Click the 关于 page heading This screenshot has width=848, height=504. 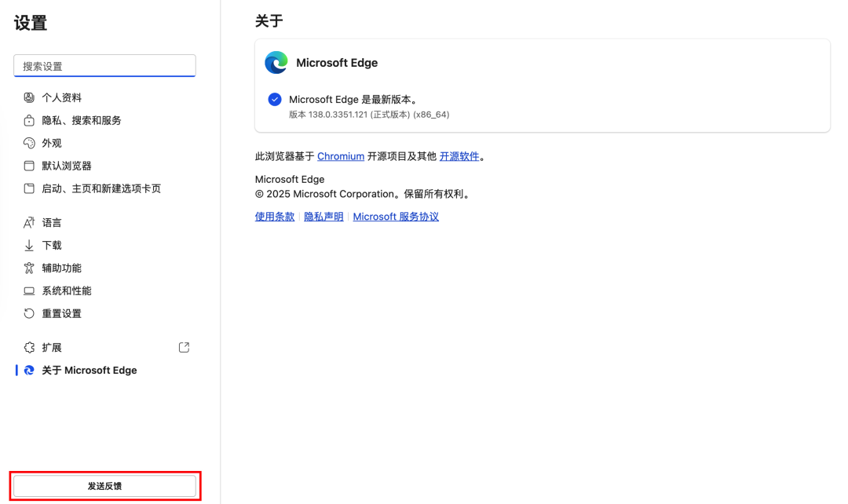pos(269,21)
